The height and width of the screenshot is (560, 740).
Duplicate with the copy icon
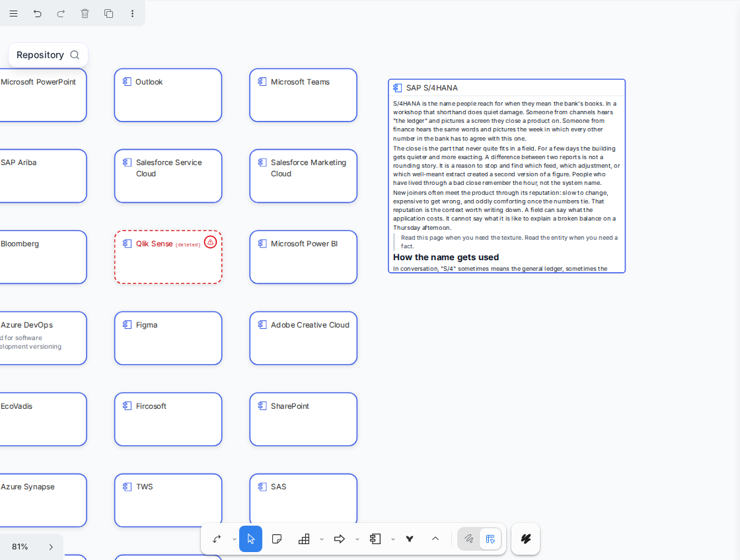click(x=108, y=14)
